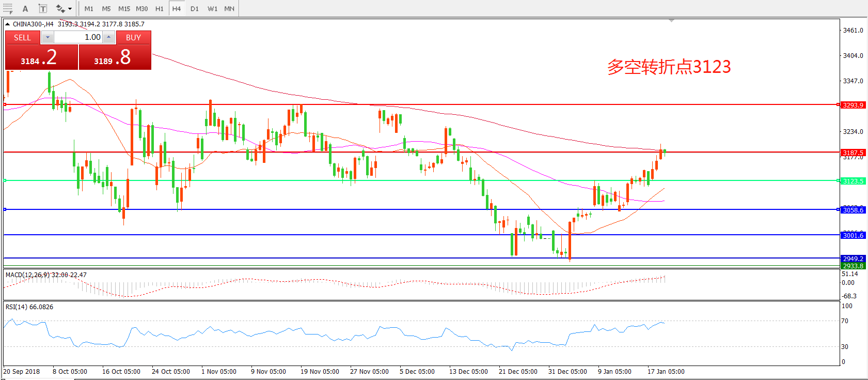Choose the W1 weekly timeframe

pos(212,9)
